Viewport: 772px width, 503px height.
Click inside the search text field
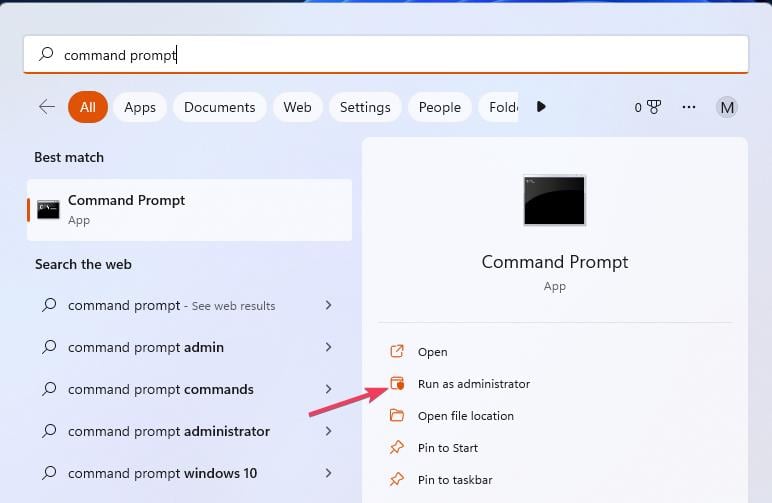[386, 55]
